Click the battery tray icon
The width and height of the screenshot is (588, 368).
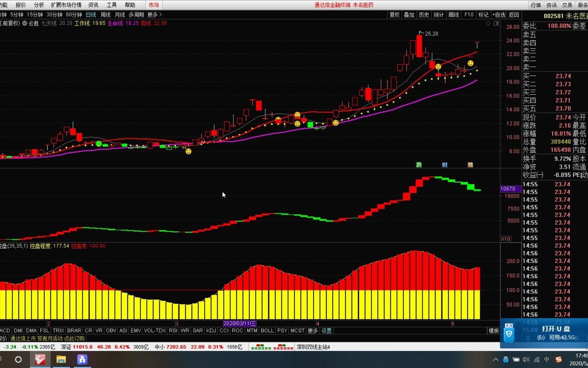516,359
